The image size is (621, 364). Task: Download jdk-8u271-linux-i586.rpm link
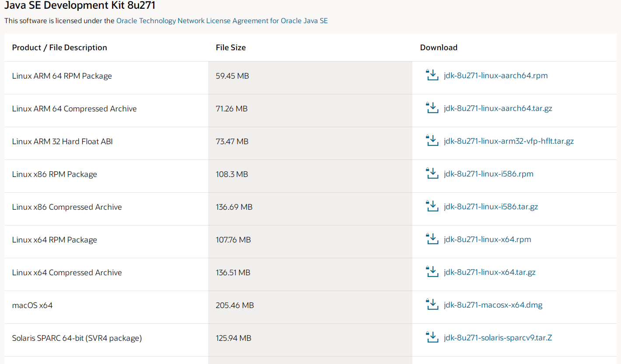[x=488, y=174]
